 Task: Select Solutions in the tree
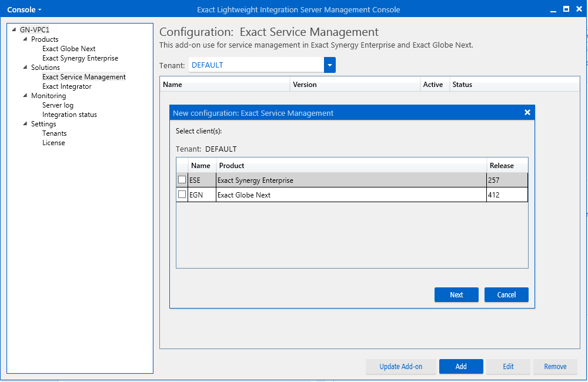coord(45,68)
